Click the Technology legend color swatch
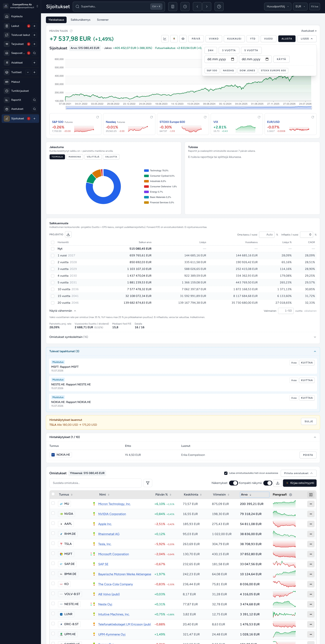The height and width of the screenshot is (644, 325). pos(146,170)
